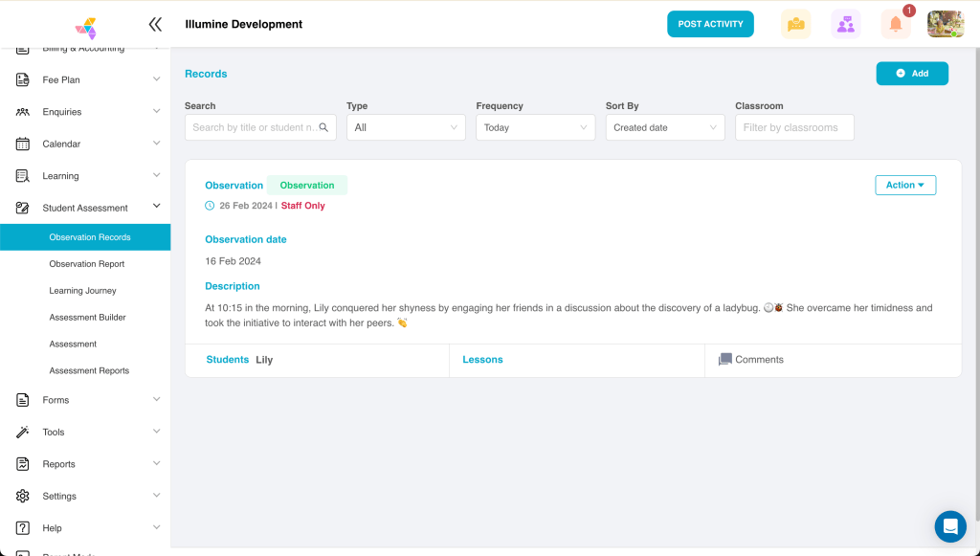Collapse the sidebar with double-chevron icon
This screenshot has width=980, height=556.
(x=155, y=25)
